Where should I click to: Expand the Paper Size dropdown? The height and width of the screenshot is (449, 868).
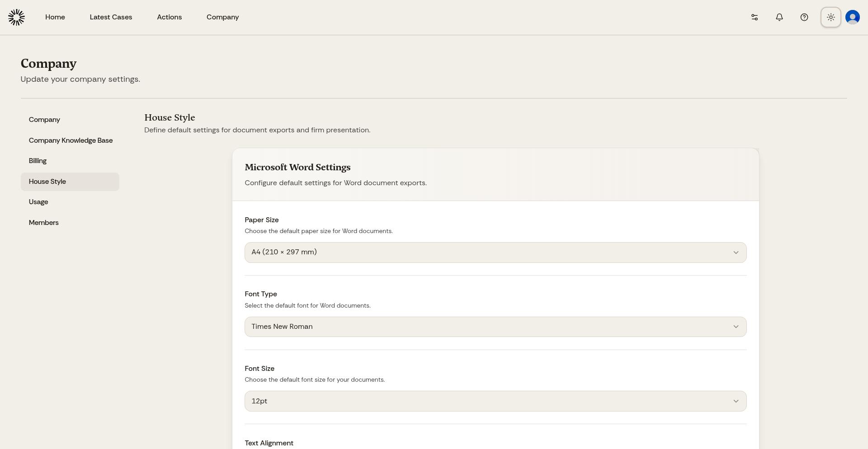[495, 252]
